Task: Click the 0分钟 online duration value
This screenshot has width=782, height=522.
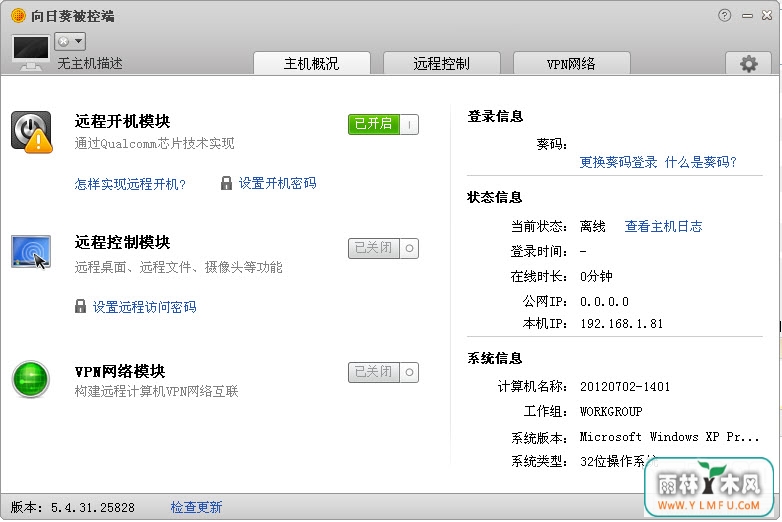Action: tap(596, 277)
